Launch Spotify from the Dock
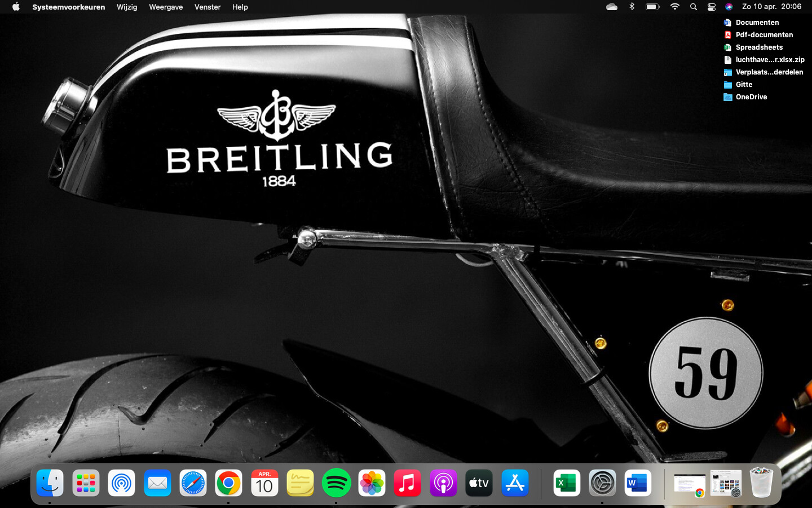The height and width of the screenshot is (508, 812). click(336, 483)
